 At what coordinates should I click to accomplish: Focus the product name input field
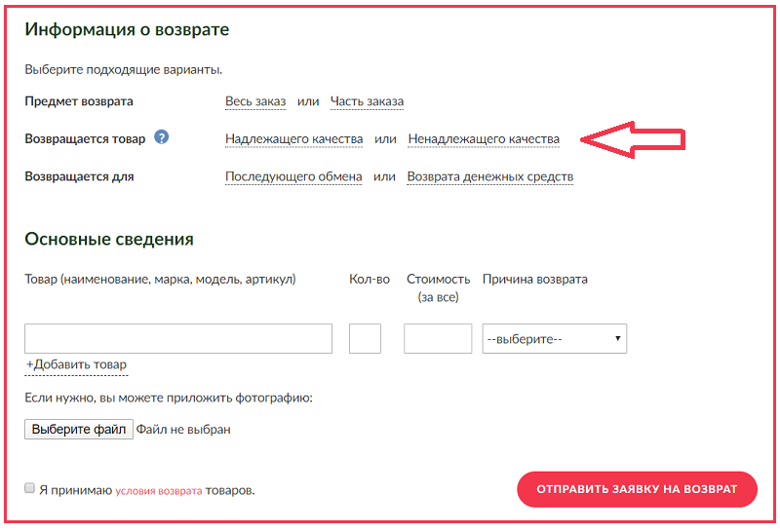pyautogui.click(x=178, y=339)
